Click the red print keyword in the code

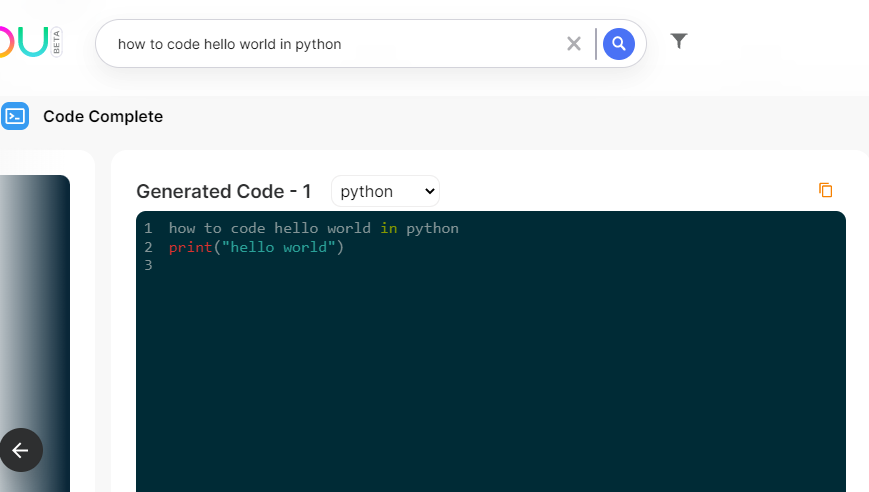tap(191, 247)
